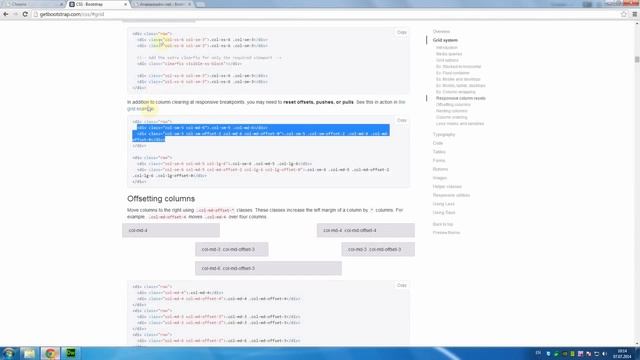640x360 pixels.
Task: Click the Chrome taskbar icon
Action: 50,353
